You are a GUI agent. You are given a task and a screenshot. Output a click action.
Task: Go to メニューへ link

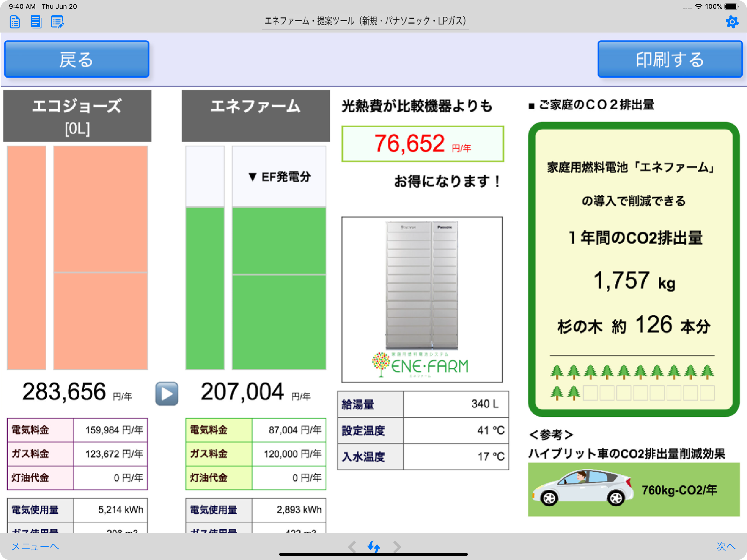tap(35, 546)
